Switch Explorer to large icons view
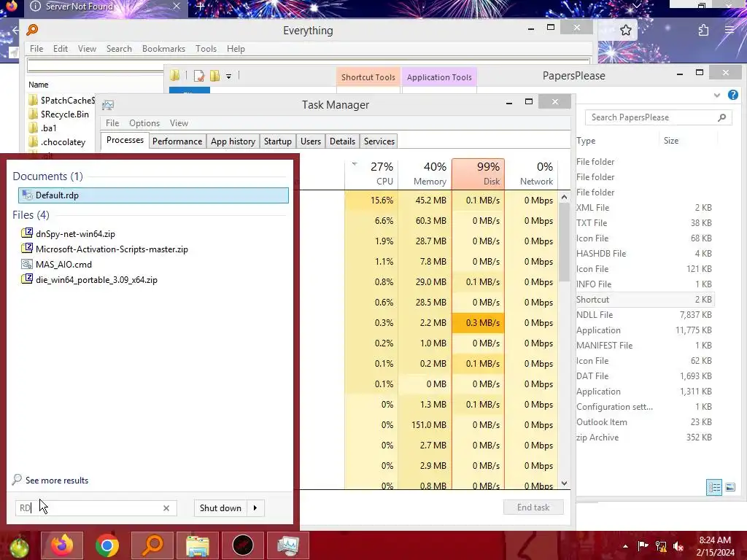Screen dimensions: 747x560 click(x=729, y=487)
